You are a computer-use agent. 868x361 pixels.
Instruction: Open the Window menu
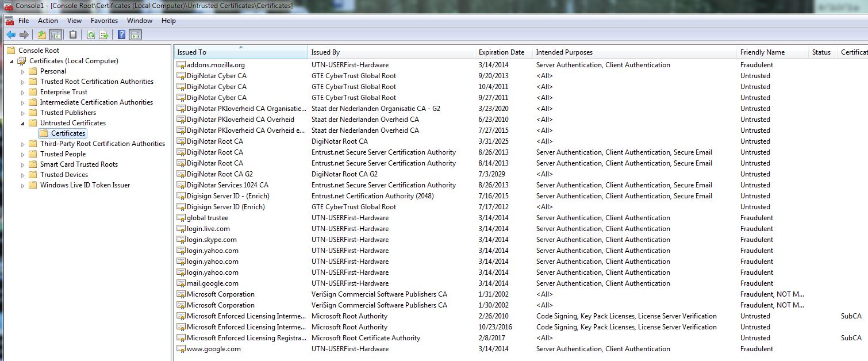tap(140, 21)
